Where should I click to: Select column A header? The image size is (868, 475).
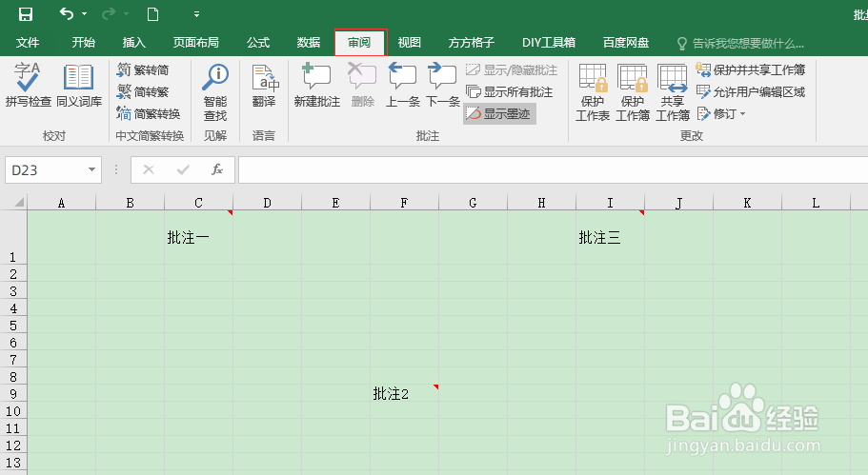[61, 203]
